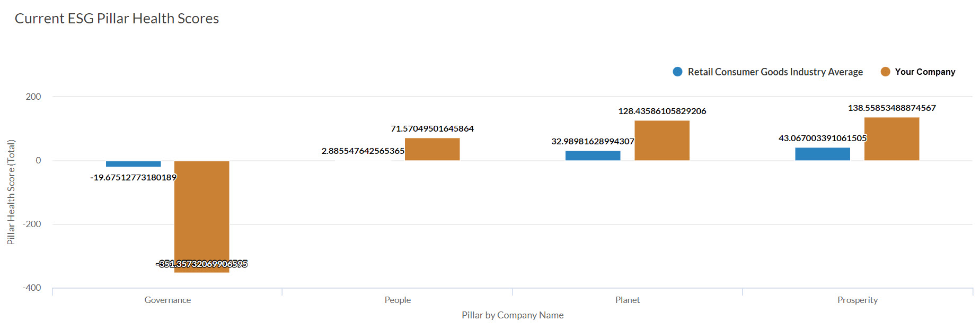The width and height of the screenshot is (980, 329).
Task: Click the value label 138.55853488874567
Action: [891, 108]
